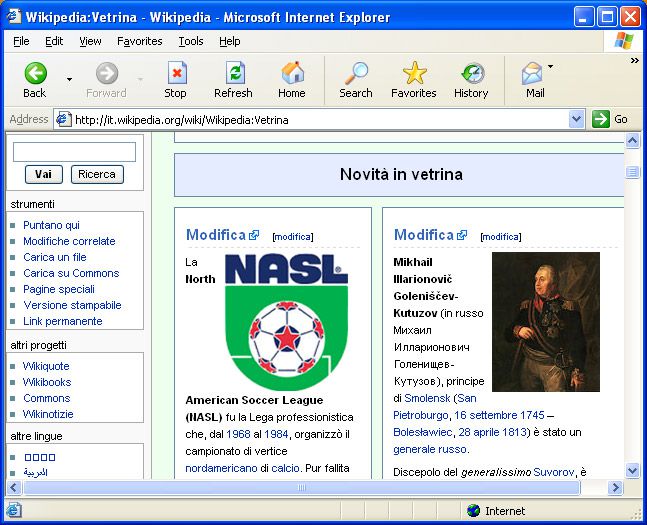Click the Mail envelope icon

coord(533,73)
